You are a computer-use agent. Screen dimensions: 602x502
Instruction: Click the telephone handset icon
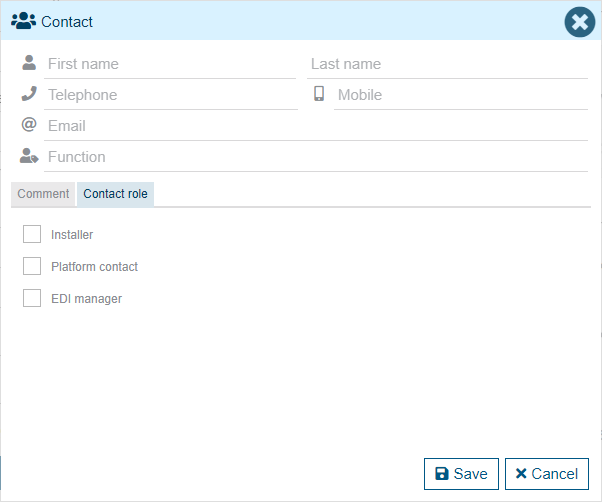(29, 94)
